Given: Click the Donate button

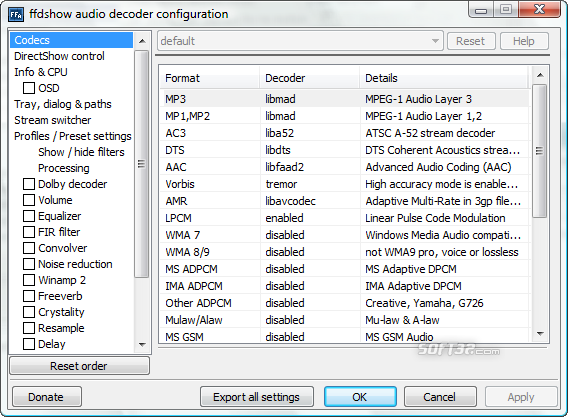Looking at the screenshot, I should [46, 397].
